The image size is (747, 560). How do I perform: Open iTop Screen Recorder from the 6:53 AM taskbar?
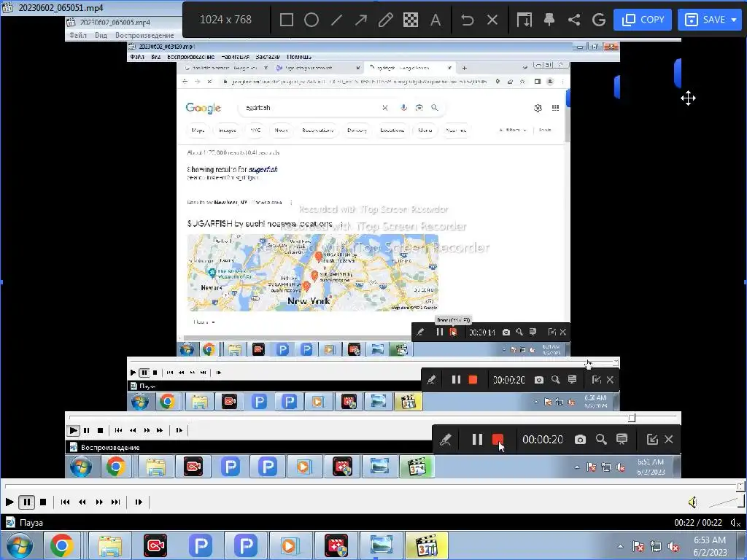click(155, 545)
